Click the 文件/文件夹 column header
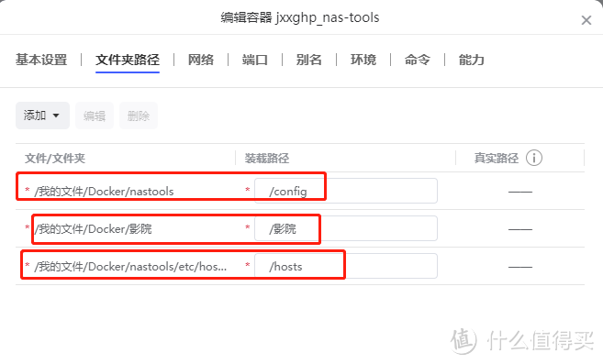The width and height of the screenshot is (603, 364). [x=54, y=159]
